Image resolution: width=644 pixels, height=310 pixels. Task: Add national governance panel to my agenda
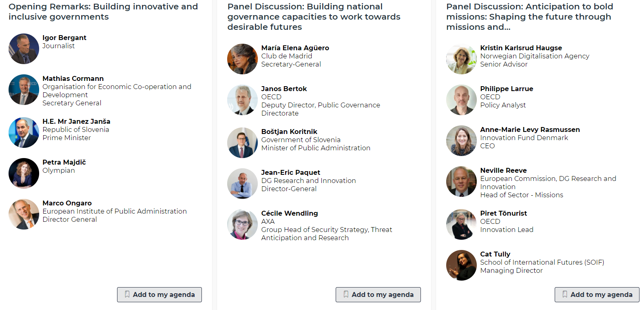click(378, 294)
